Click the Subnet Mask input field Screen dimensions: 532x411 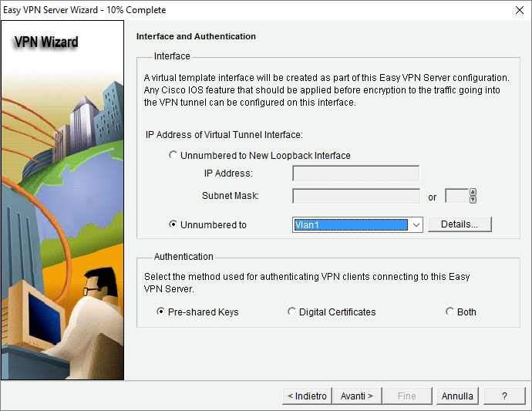(356, 196)
